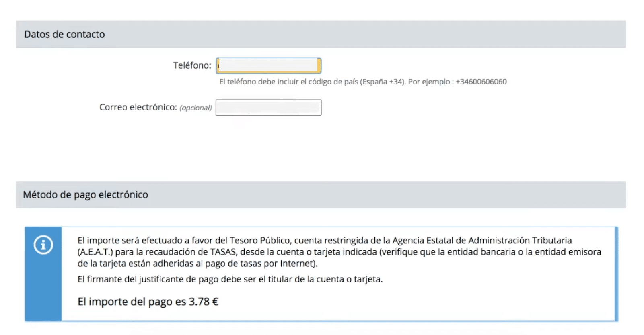
Task: Click the word TASAS in the notice
Action: pos(224,252)
